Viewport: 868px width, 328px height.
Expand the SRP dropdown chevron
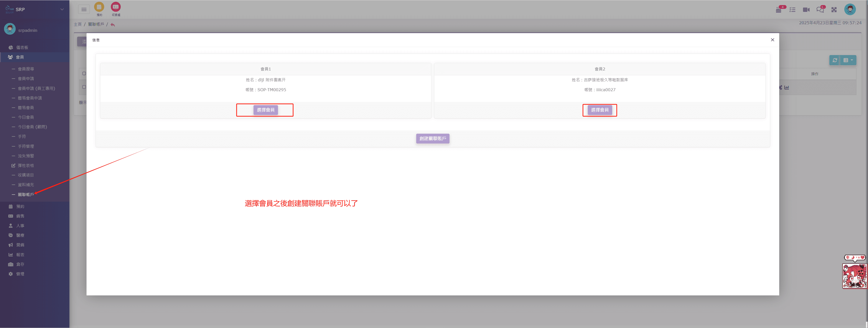click(x=62, y=9)
